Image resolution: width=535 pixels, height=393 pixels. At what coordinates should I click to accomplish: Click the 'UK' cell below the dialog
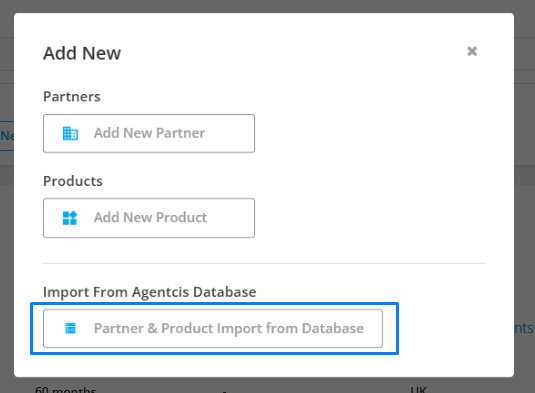(419, 389)
